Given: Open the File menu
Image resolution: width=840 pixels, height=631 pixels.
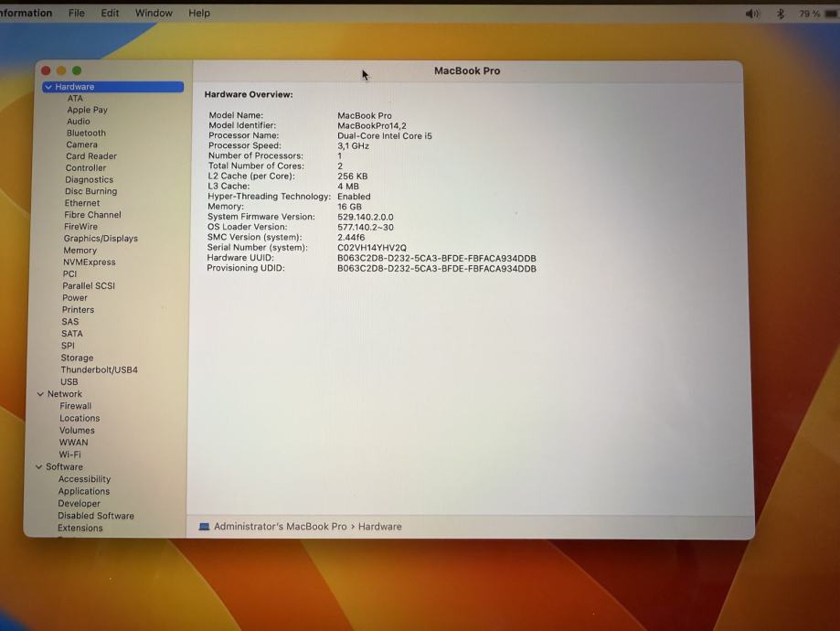Looking at the screenshot, I should click(77, 13).
